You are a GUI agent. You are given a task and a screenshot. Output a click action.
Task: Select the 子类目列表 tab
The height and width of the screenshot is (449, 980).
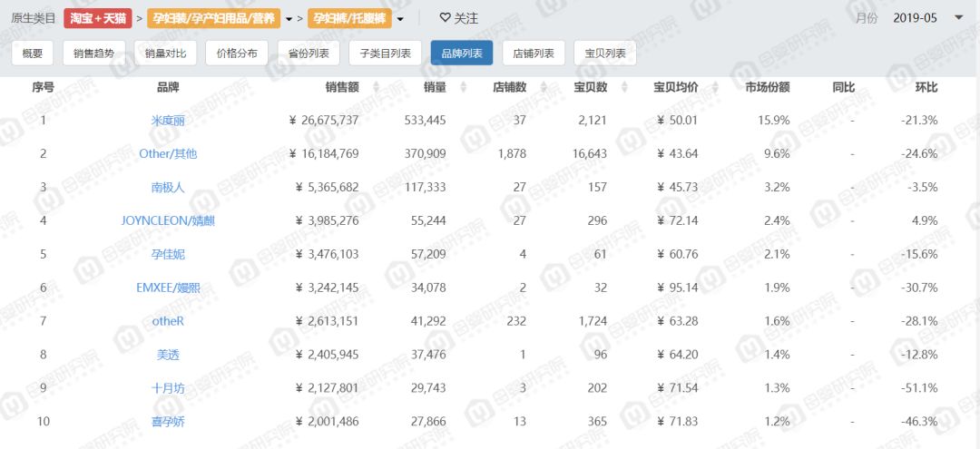click(385, 54)
